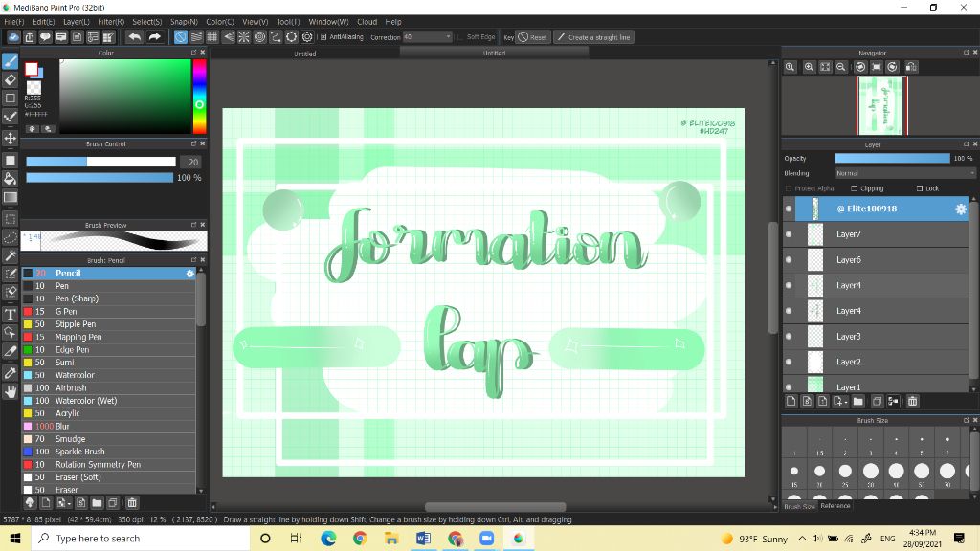Enable concentric circle snap guide
The height and width of the screenshot is (551, 980).
point(260,37)
